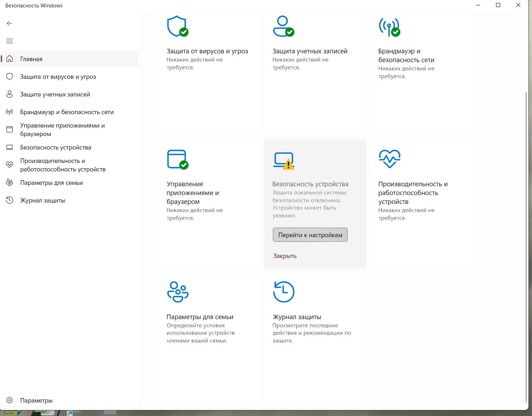Viewport: 532px width, 416px height.
Task: Click the family people icon in sidebar
Action: 10,182
